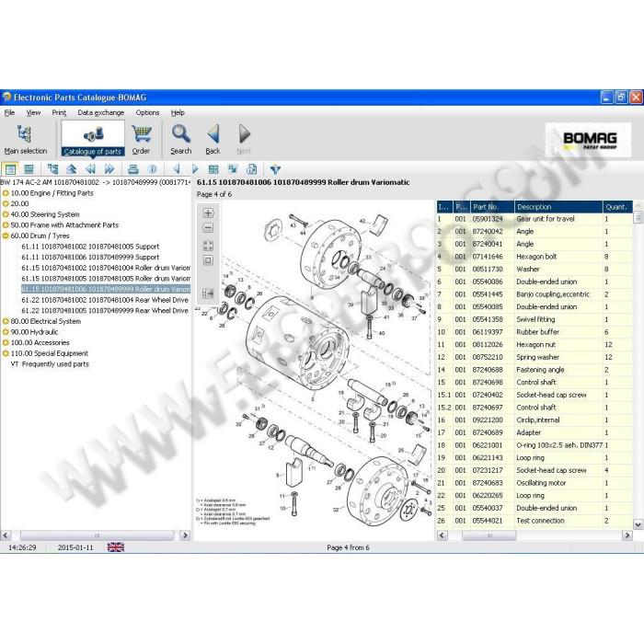
Task: Click parts table horizontal scroll right arrow
Action: point(627,535)
